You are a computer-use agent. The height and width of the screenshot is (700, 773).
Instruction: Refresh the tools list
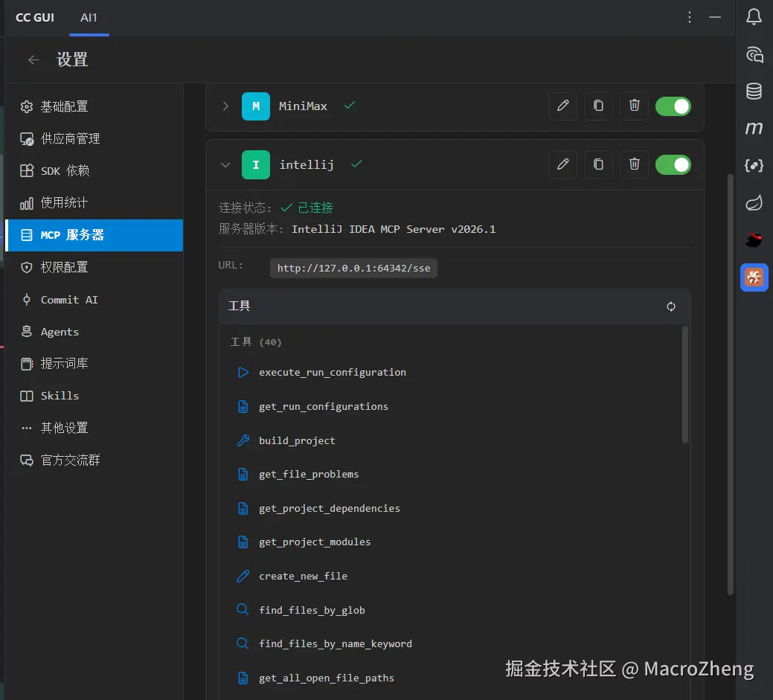point(671,306)
